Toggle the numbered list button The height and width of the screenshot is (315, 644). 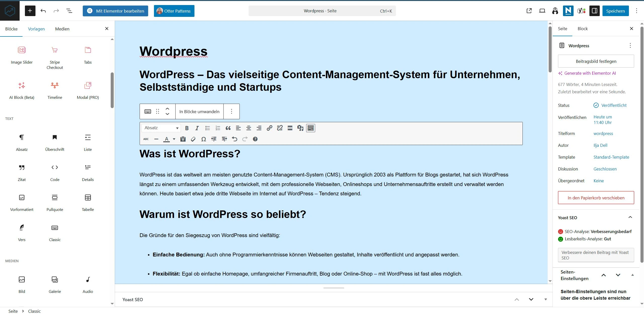[x=218, y=128]
